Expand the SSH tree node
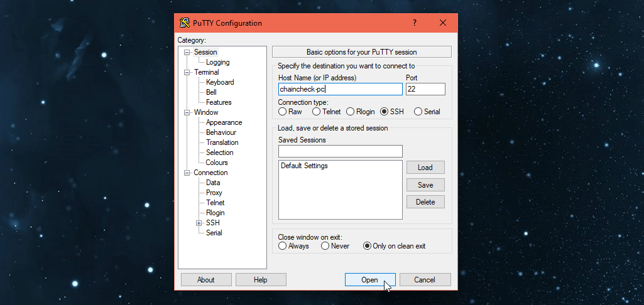Viewport: 644px width, 305px height. [199, 223]
